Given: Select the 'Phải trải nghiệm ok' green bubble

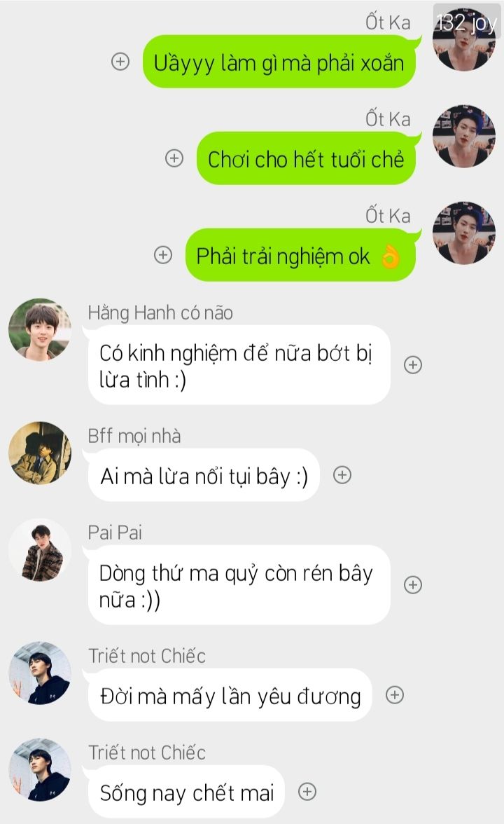Looking at the screenshot, I should [x=301, y=255].
